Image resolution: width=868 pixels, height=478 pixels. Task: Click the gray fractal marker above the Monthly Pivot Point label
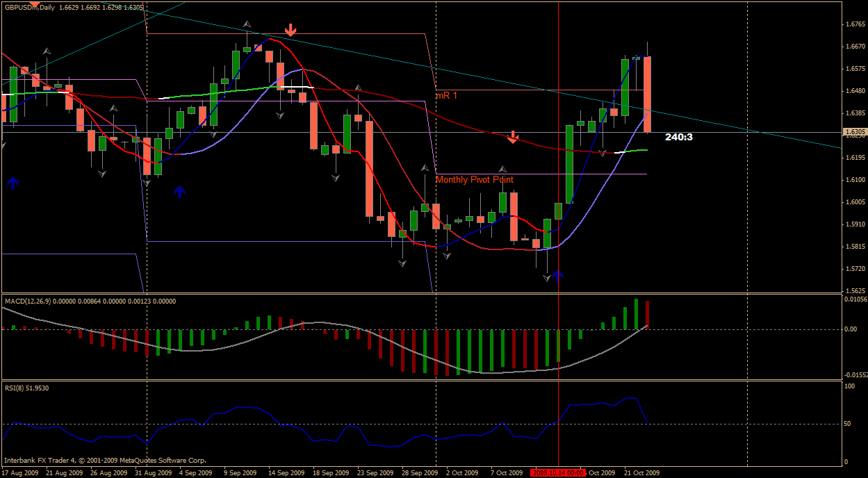coord(502,169)
